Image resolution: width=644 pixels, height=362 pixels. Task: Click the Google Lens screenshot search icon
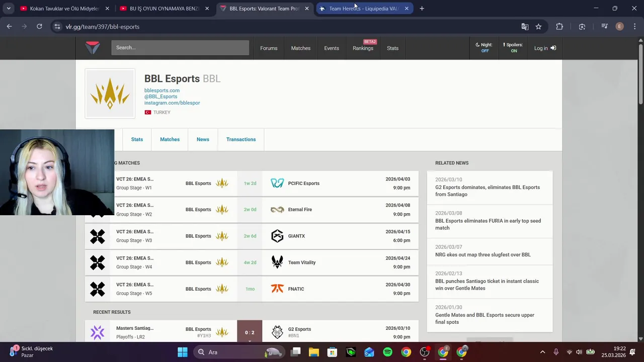(582, 27)
